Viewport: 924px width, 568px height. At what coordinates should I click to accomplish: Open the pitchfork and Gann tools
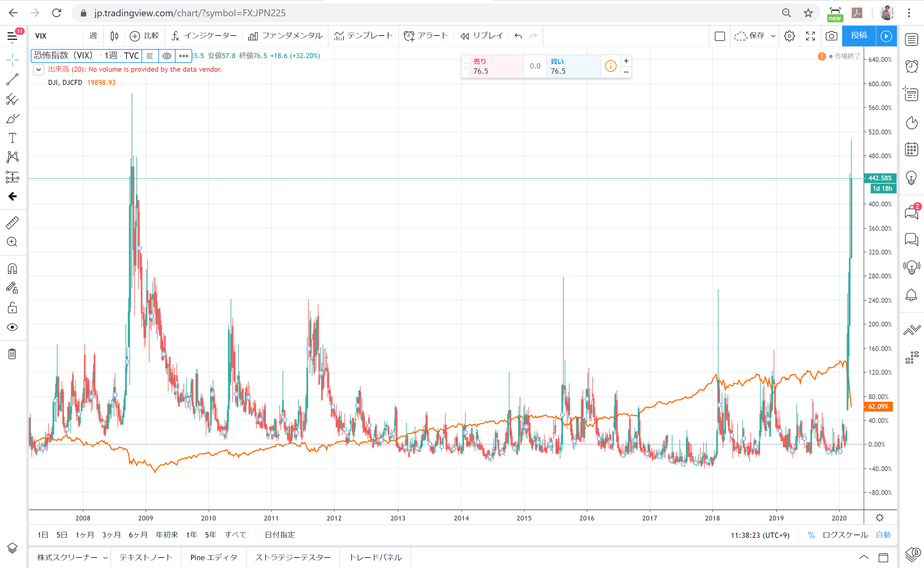point(13,99)
